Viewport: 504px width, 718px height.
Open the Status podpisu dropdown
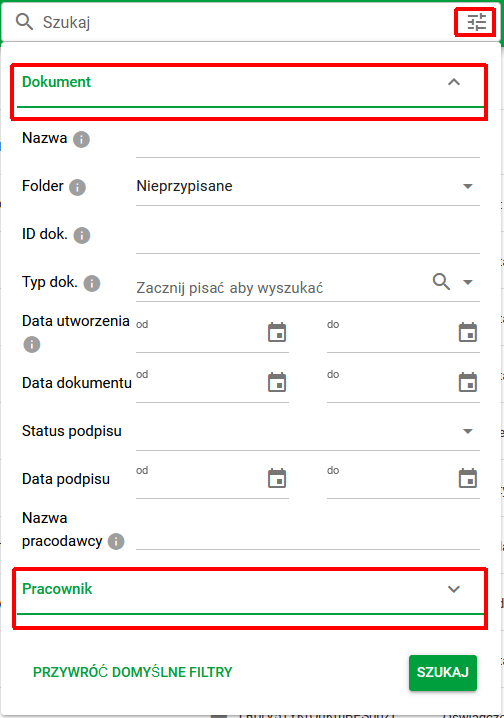(308, 431)
